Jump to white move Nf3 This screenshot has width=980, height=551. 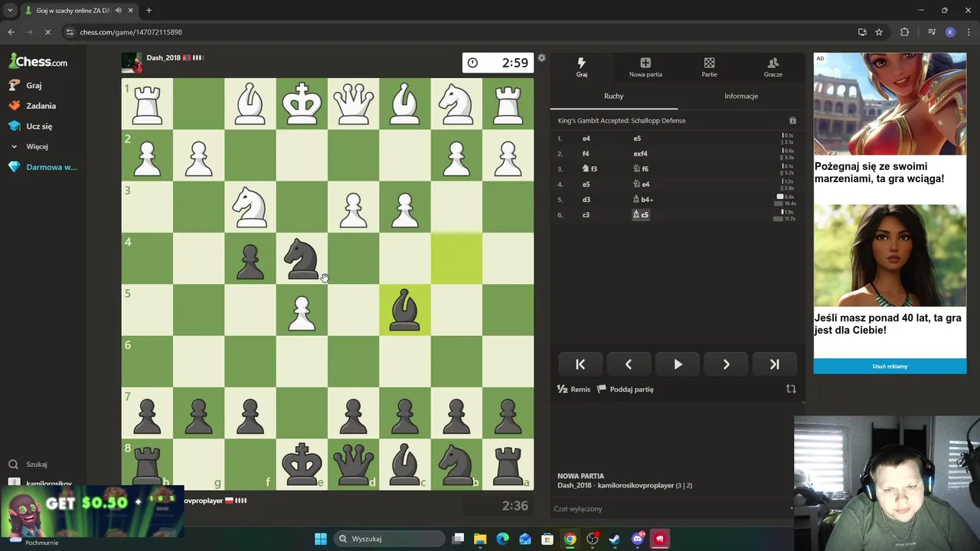pos(590,169)
